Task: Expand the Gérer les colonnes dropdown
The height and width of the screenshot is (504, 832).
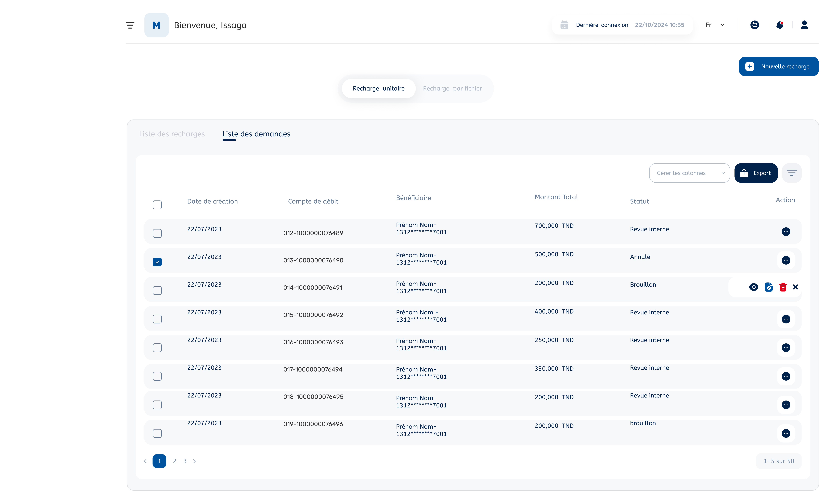Action: coord(690,173)
